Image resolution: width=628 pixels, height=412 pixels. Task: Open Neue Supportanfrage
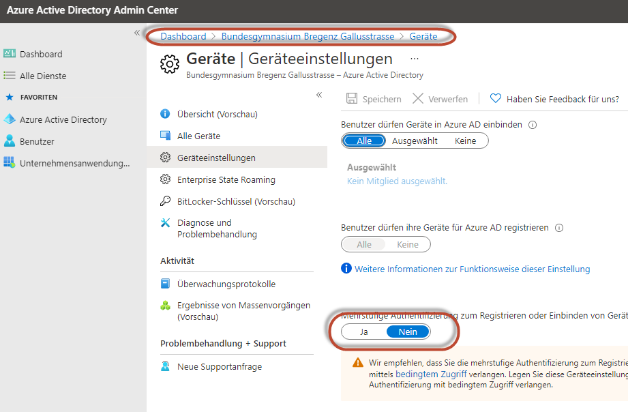219,367
